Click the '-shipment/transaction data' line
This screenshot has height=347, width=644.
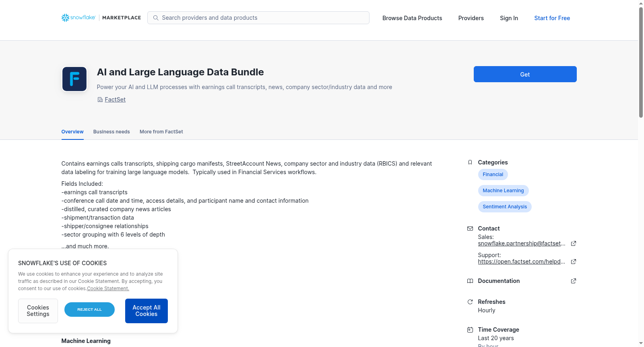(97, 218)
